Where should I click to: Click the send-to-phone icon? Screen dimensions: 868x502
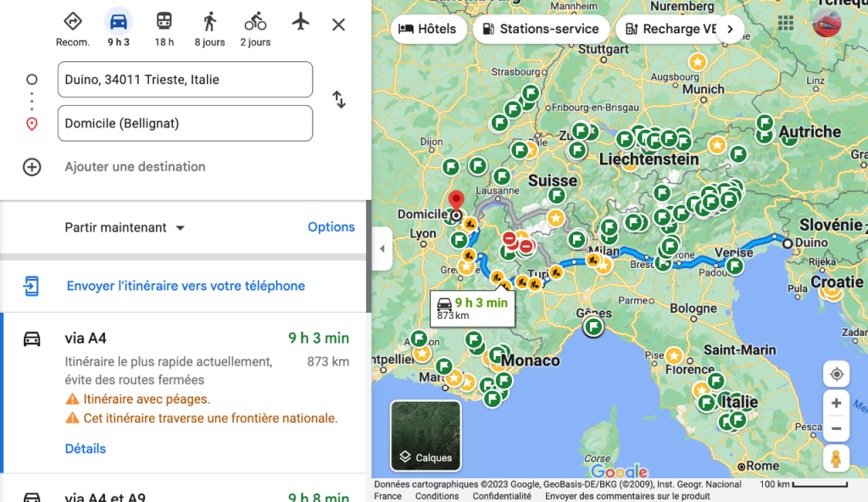click(31, 286)
